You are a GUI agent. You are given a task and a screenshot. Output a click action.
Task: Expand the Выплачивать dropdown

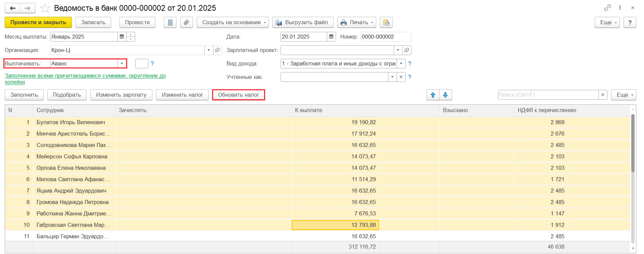(122, 64)
